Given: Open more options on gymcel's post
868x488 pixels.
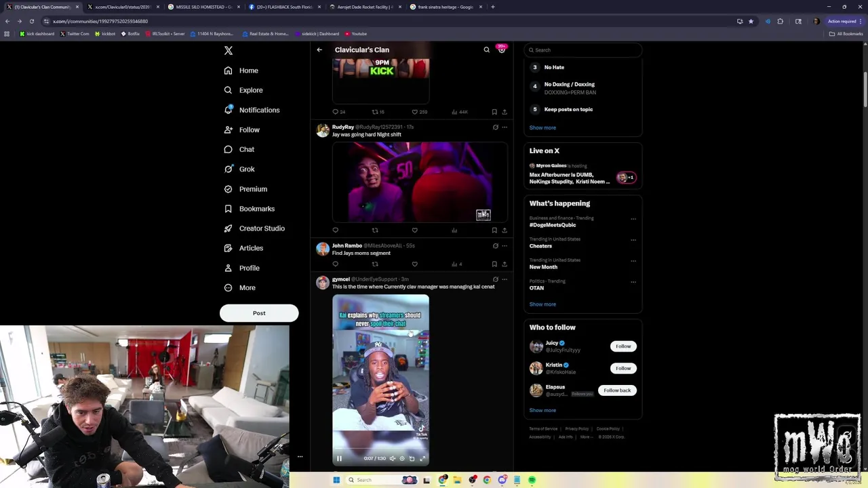Looking at the screenshot, I should coord(505,279).
